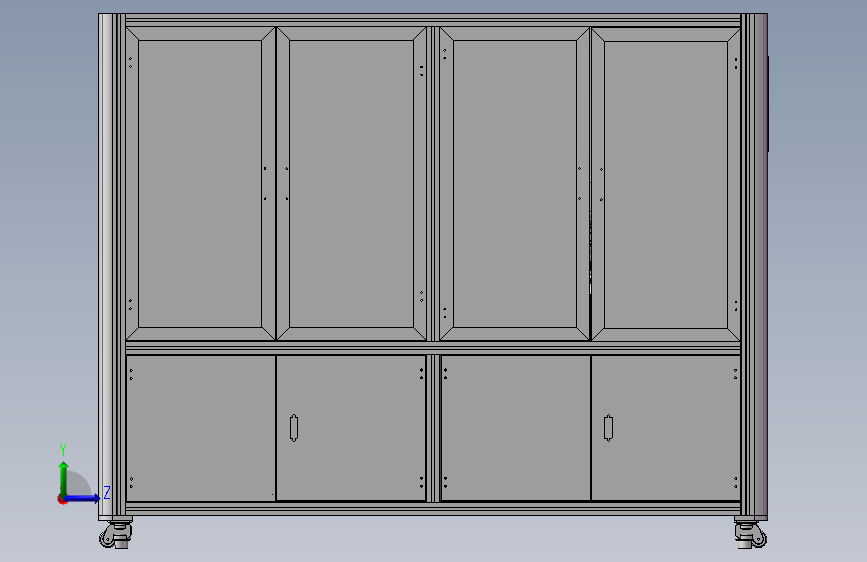Image resolution: width=867 pixels, height=562 pixels.
Task: Click the green Y axis label
Action: (63, 450)
